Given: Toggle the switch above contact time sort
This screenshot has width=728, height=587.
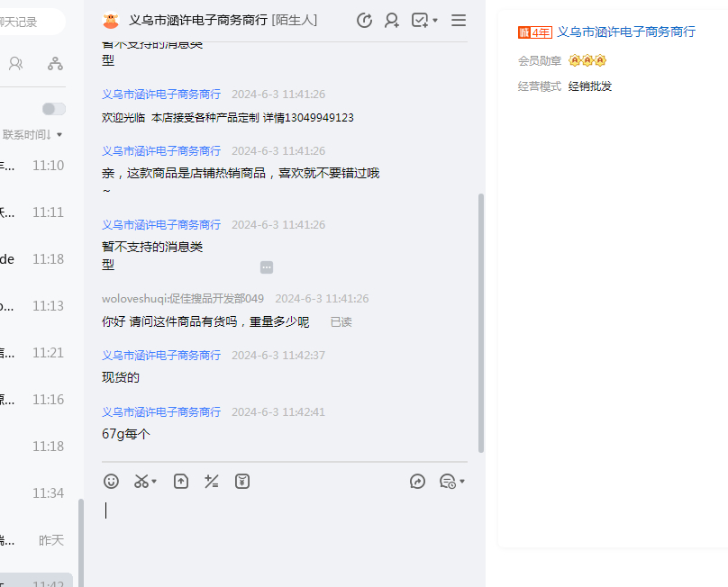Looking at the screenshot, I should (x=53, y=109).
